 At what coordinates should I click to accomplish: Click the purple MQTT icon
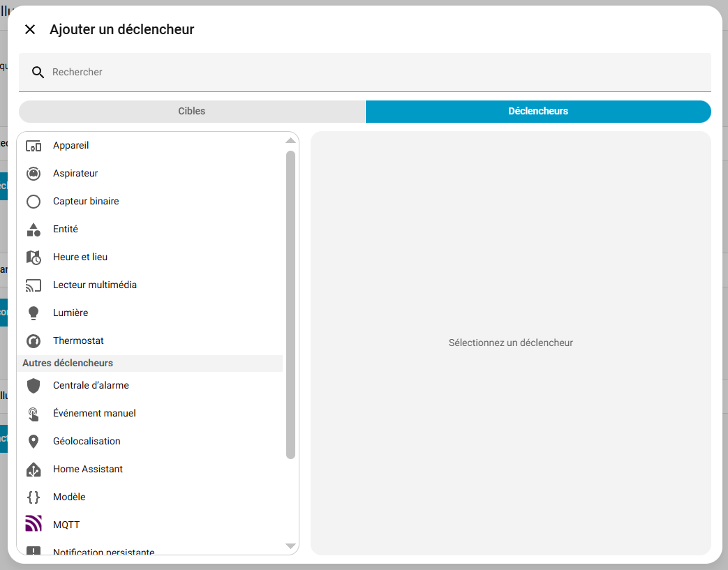point(34,525)
